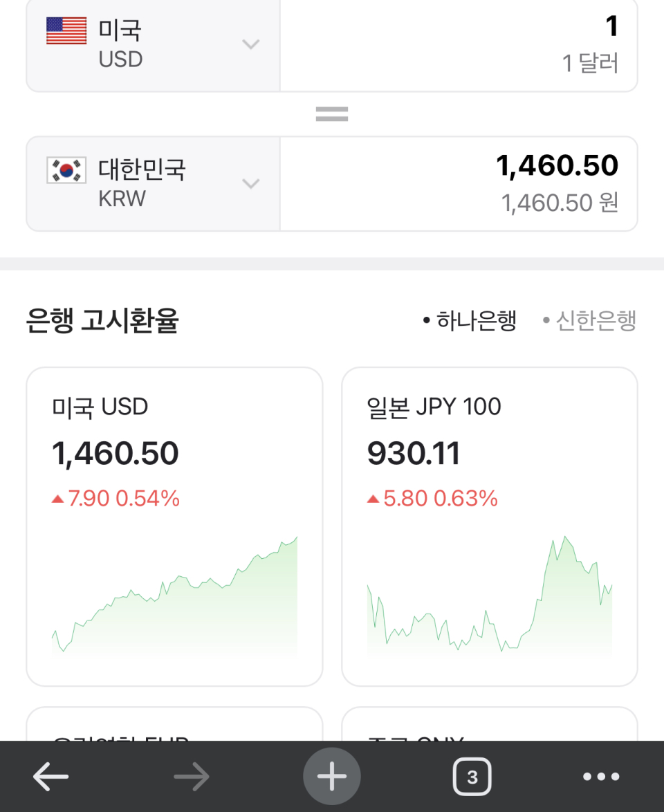
Task: Select 하나은행 as rate source
Action: pyautogui.click(x=470, y=321)
